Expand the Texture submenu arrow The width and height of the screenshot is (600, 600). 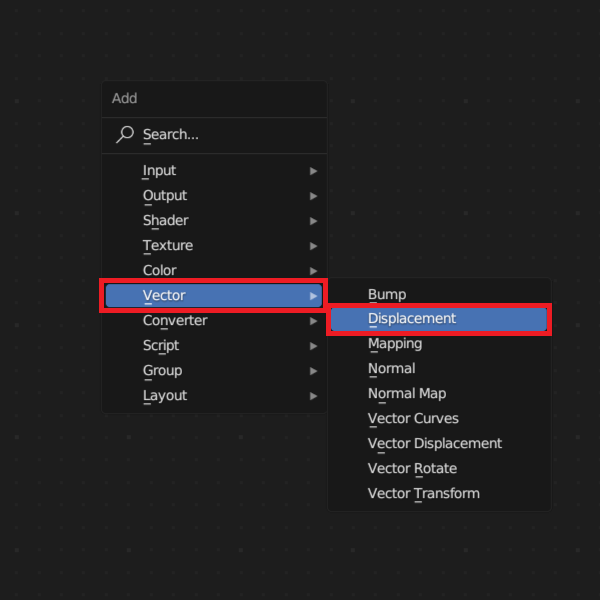coord(314,246)
